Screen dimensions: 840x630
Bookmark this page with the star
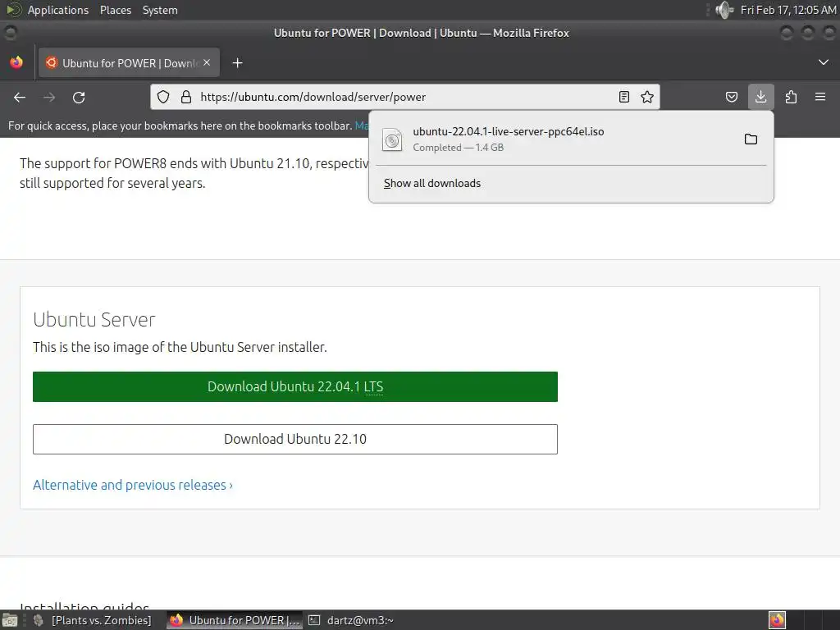647,97
